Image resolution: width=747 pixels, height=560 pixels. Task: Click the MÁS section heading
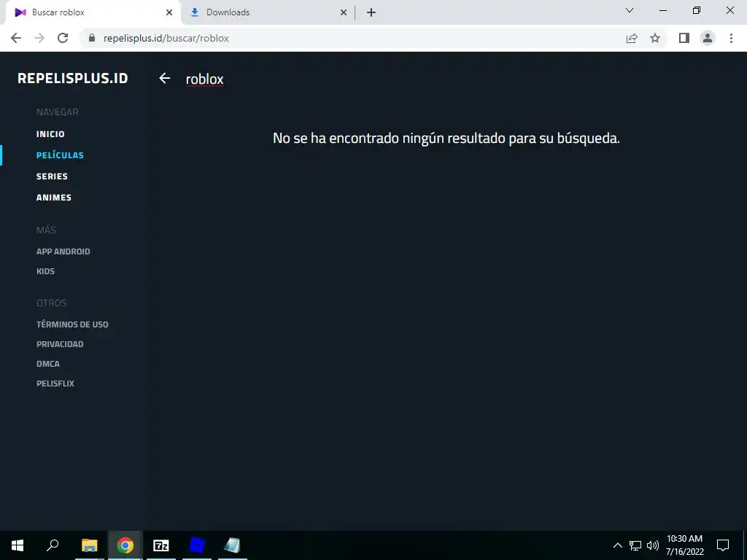click(46, 230)
